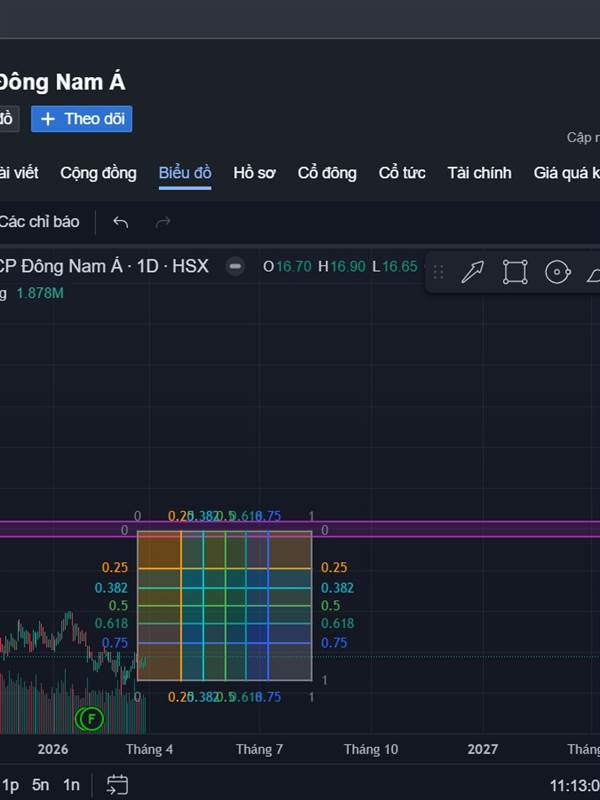Select the circle shape drawing tool
600x800 pixels.
(557, 271)
